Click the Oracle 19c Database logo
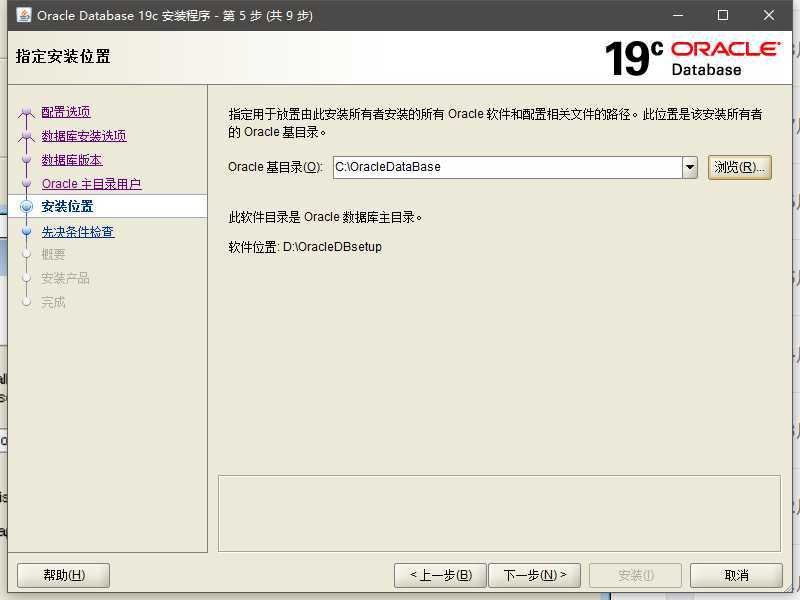 [692, 59]
